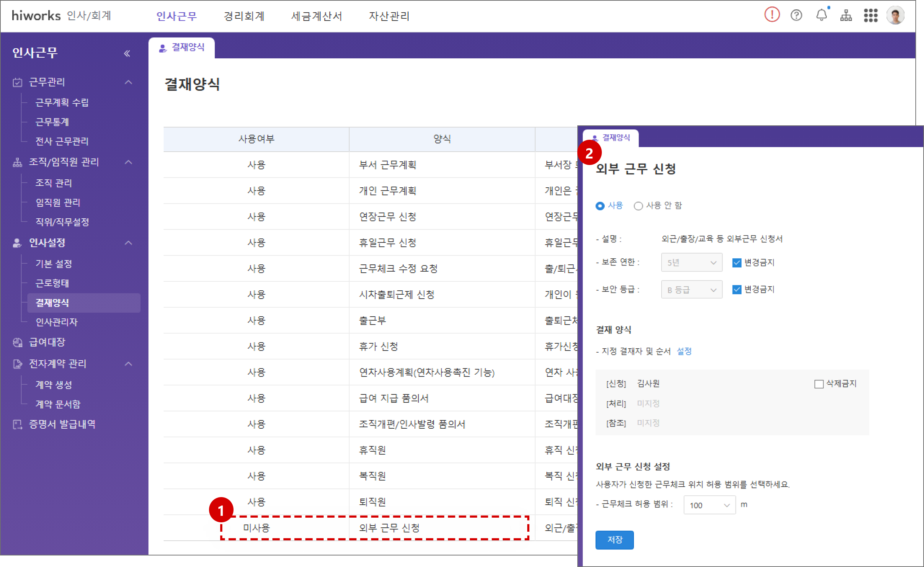Select the 사용 안 함 radio button
Screen dimensions: 924x567
point(638,206)
